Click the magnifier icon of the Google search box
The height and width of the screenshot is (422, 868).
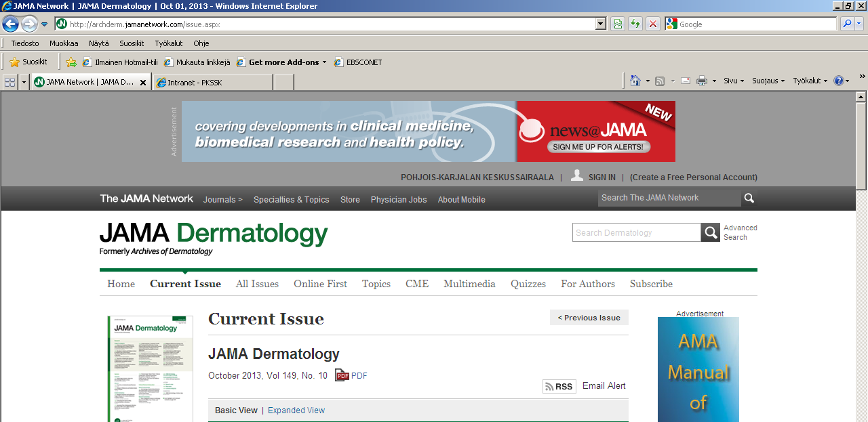[847, 24]
